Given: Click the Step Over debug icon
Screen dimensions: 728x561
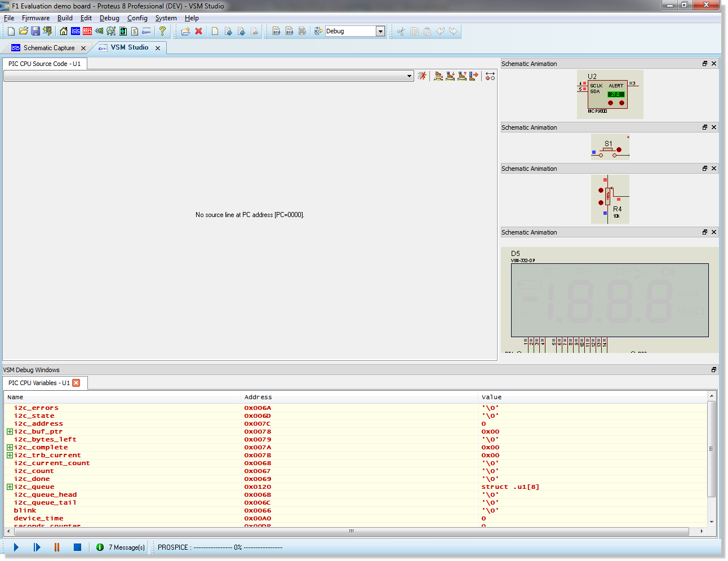Looking at the screenshot, I should click(439, 76).
